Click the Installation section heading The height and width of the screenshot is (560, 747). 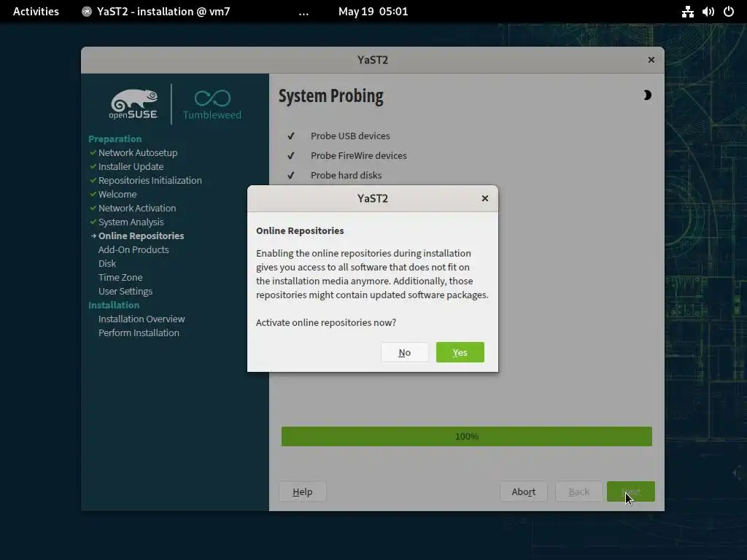click(114, 306)
